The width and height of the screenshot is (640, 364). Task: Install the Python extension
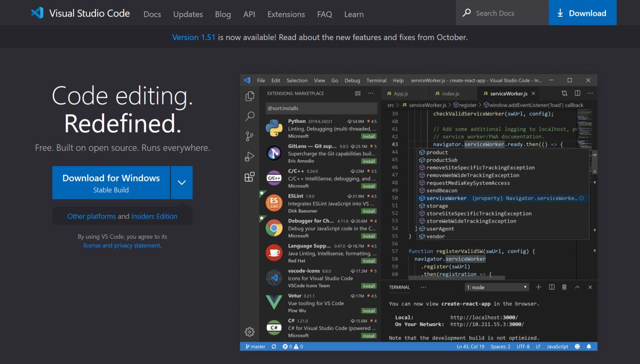tap(368, 136)
